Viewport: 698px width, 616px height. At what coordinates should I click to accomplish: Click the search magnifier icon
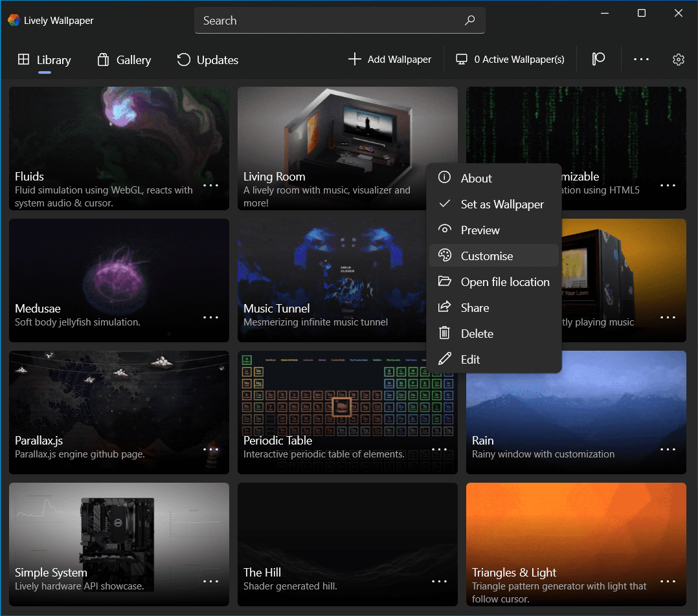click(470, 21)
